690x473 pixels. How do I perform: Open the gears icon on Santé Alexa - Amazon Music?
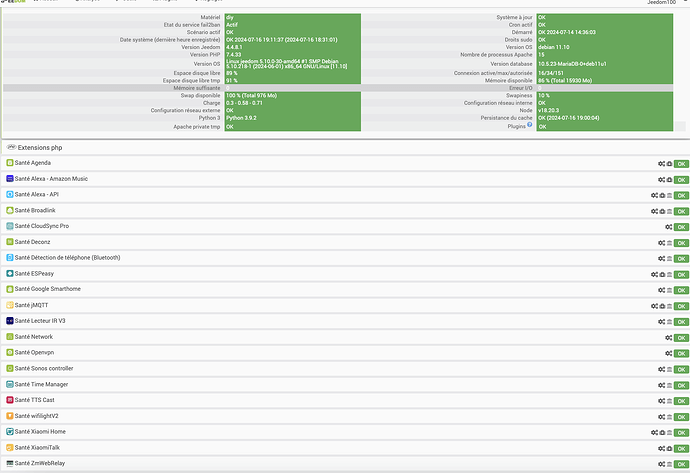point(661,180)
